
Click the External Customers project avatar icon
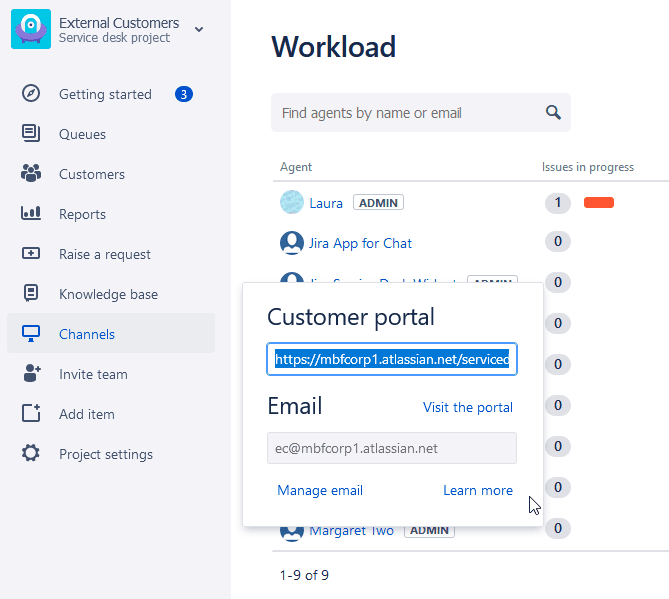(31, 29)
